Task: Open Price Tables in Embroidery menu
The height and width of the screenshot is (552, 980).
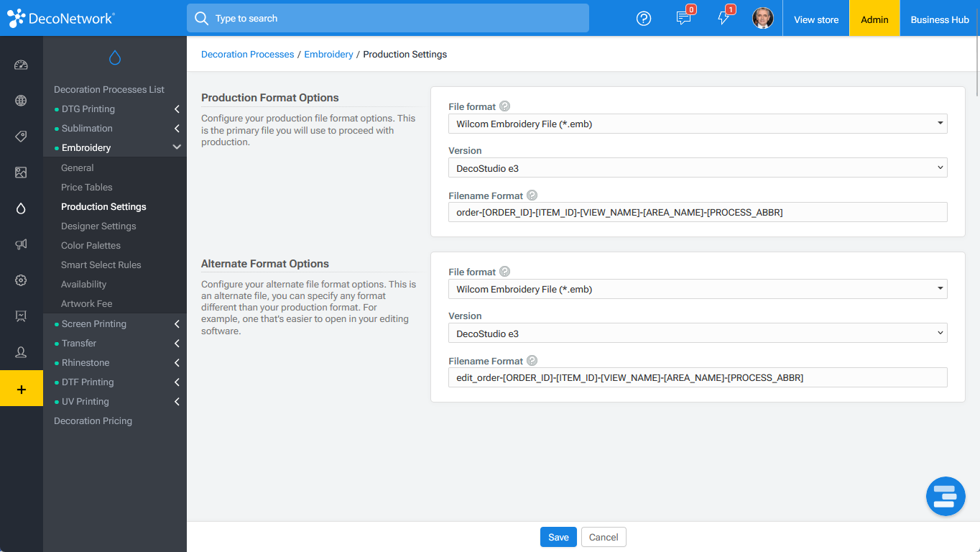Action: (87, 187)
